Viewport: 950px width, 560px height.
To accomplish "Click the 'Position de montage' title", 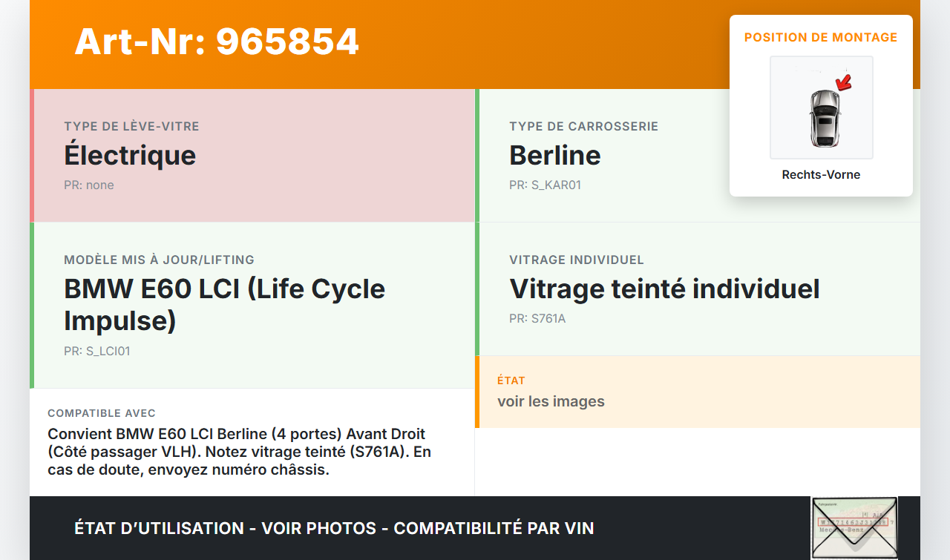I will [821, 37].
